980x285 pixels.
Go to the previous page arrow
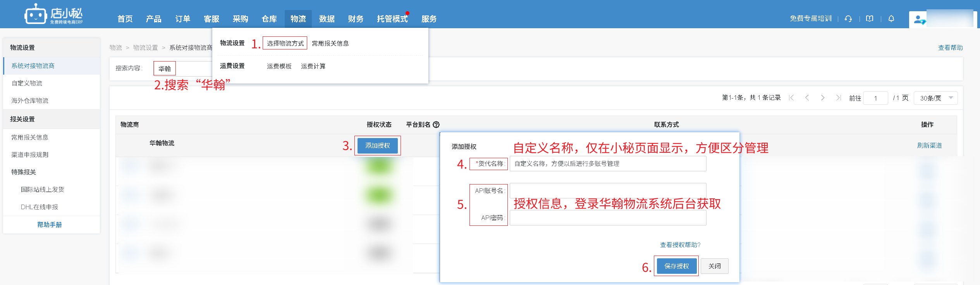click(807, 98)
